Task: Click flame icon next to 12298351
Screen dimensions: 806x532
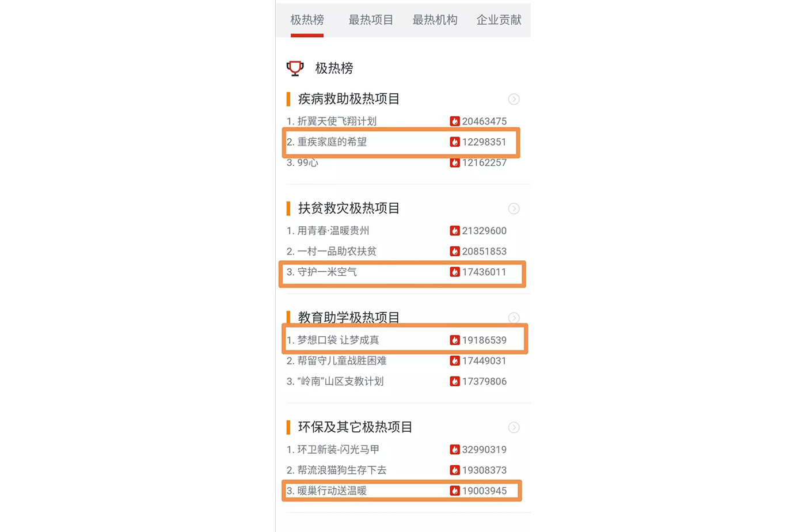Action: coord(455,142)
